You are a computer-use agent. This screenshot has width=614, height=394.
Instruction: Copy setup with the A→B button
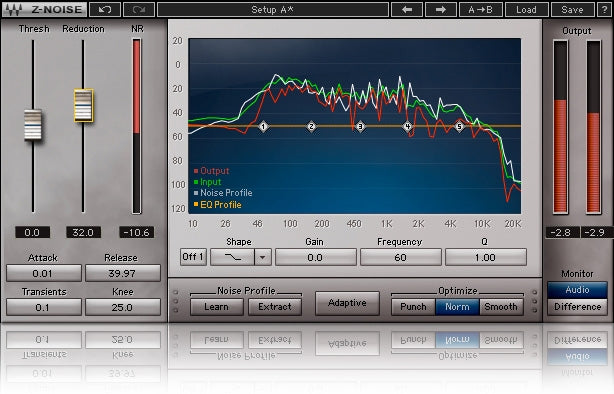click(480, 9)
